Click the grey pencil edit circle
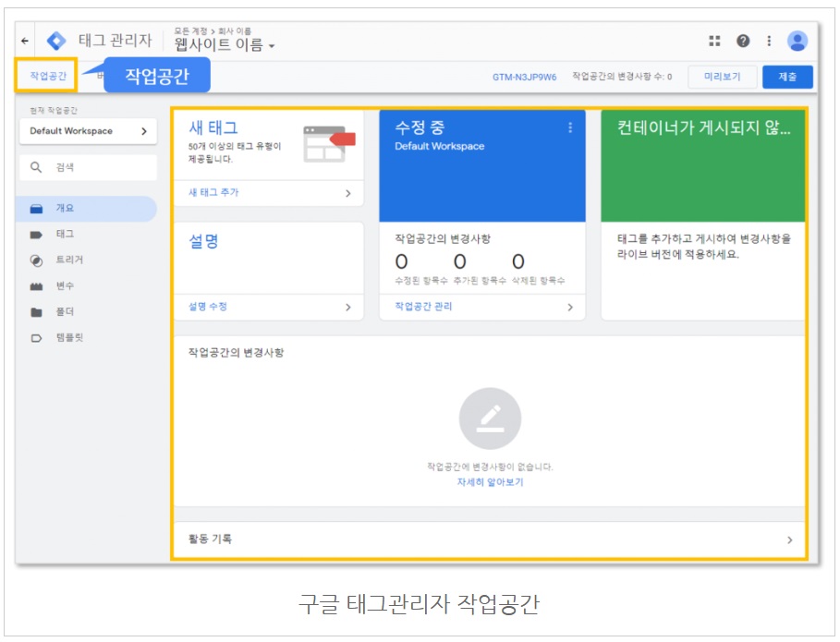Screen dimensions: 840x642 pos(490,418)
